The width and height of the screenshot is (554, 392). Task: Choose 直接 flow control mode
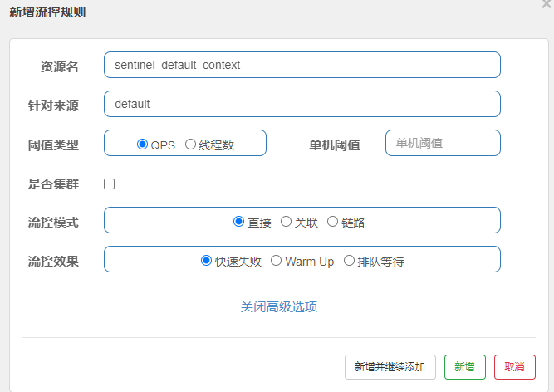239,222
